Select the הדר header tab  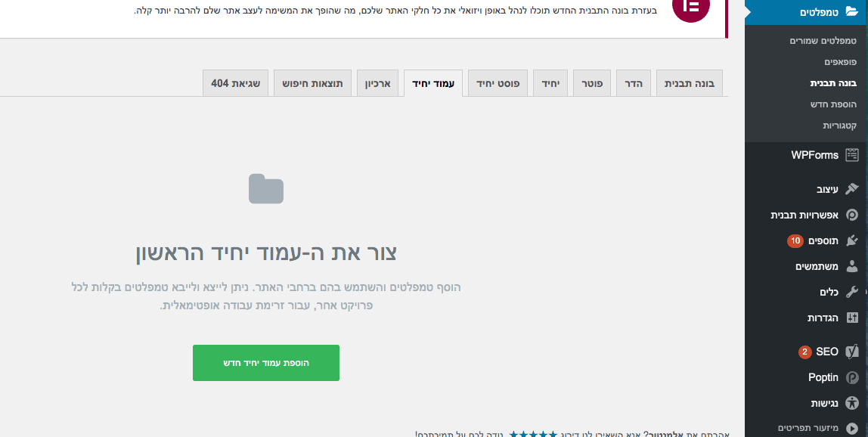(633, 83)
